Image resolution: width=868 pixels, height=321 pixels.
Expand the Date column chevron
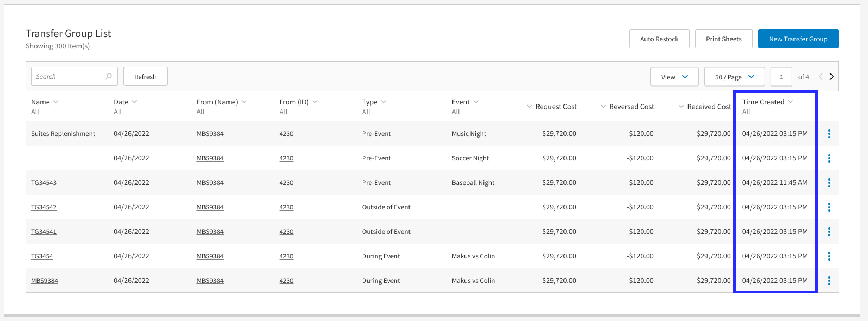134,102
